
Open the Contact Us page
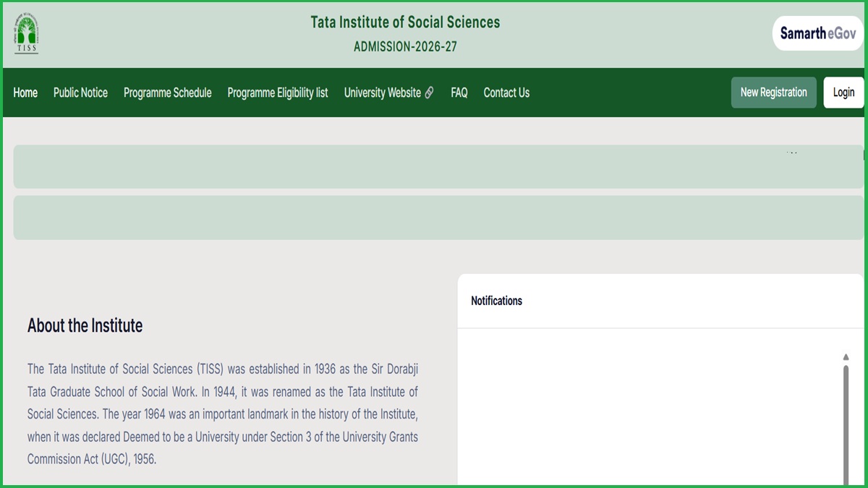point(506,93)
